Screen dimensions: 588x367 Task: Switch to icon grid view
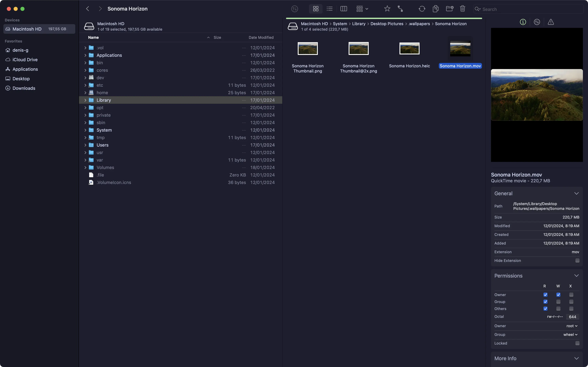[x=316, y=9]
